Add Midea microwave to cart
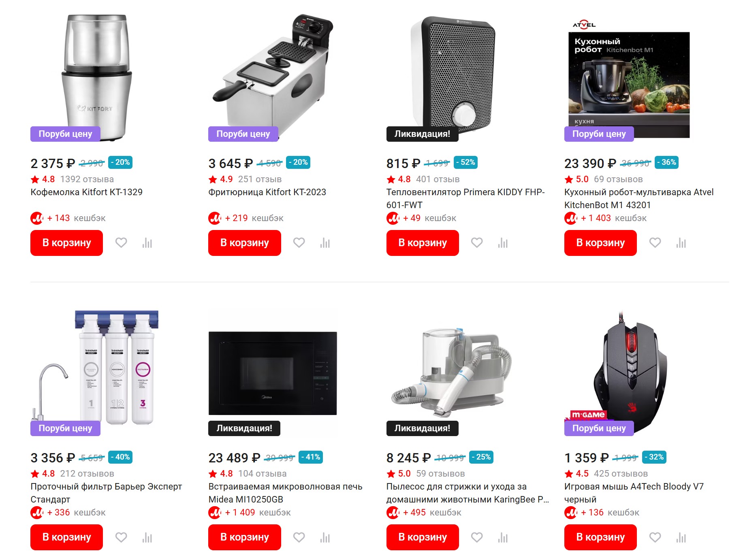The image size is (743, 560). click(245, 537)
